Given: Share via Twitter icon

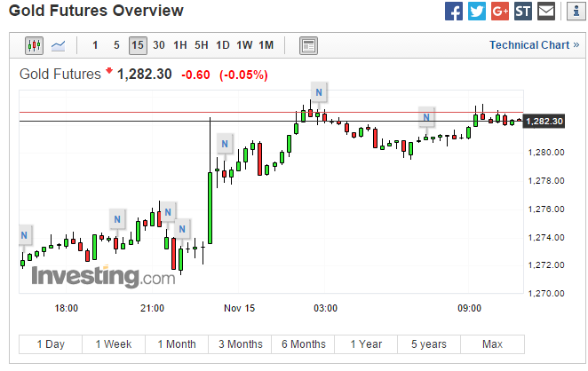Looking at the screenshot, I should click(x=477, y=12).
